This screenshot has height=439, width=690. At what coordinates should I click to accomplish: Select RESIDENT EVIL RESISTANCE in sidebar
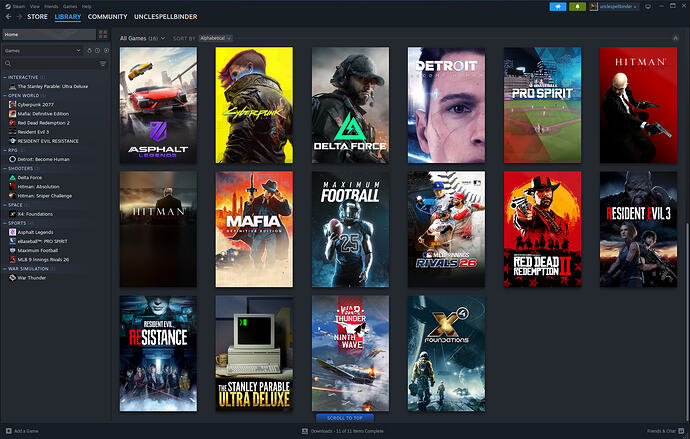tap(44, 141)
